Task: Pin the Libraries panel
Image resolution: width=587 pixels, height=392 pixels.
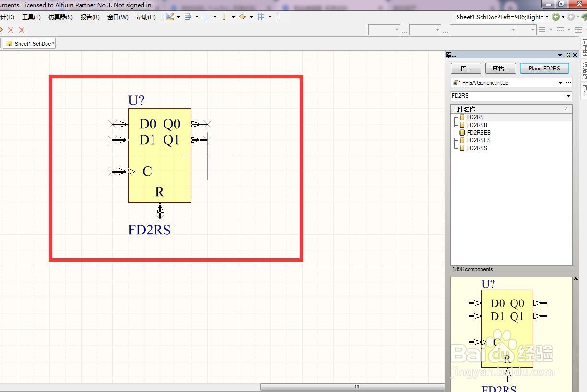Action: coord(568,55)
